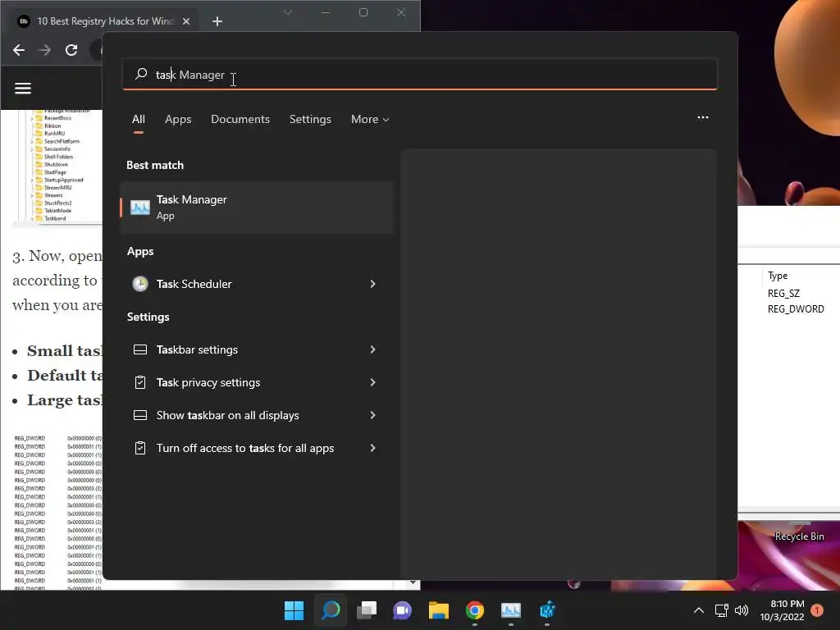Click the search magnifier icon in the search box
This screenshot has height=630, width=840.
pyautogui.click(x=141, y=74)
